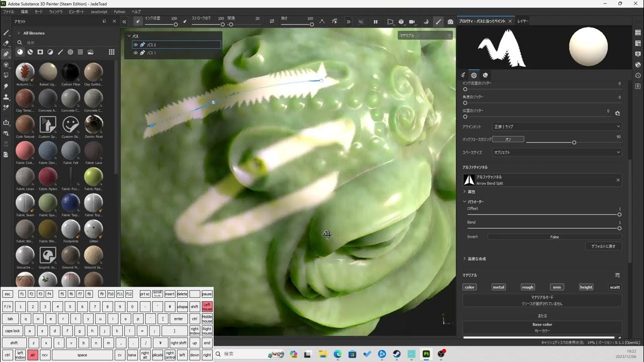The image size is (644, 362).
Task: Click the マテリアルモード button
Action: pyautogui.click(x=542, y=300)
